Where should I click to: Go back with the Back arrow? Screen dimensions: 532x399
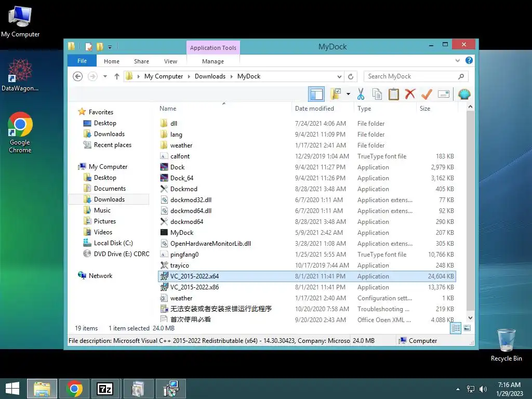tap(78, 76)
